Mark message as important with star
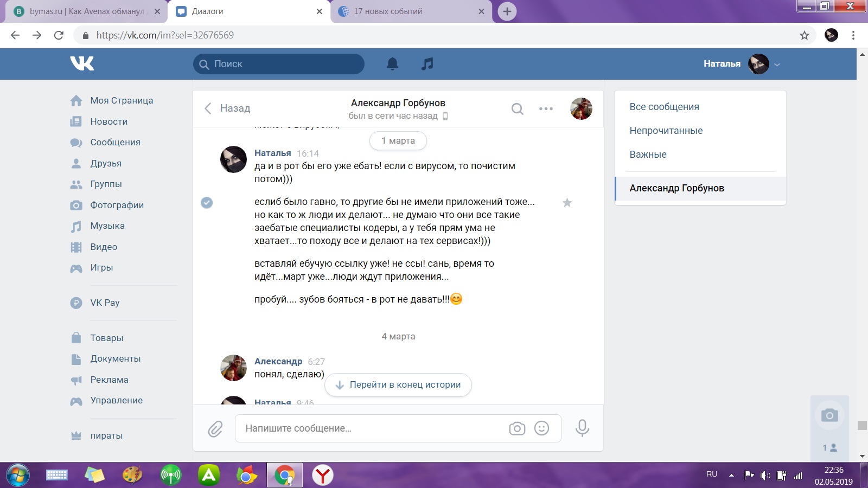The width and height of the screenshot is (868, 488). click(567, 203)
